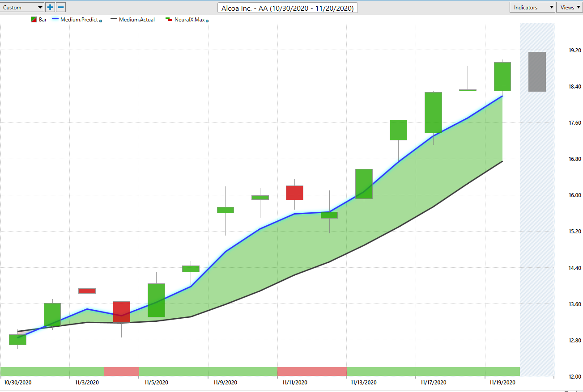Click the Alcoa Inc. - AA chart title

pos(288,8)
